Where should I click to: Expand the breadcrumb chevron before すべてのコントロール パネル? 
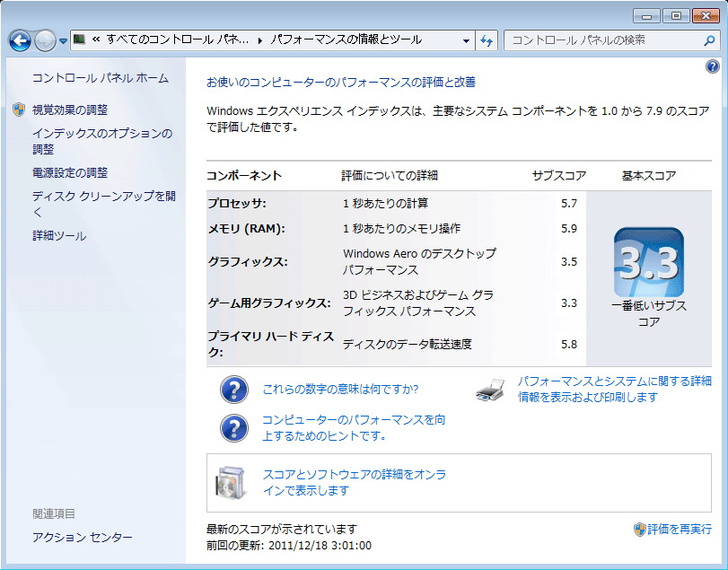[95, 40]
